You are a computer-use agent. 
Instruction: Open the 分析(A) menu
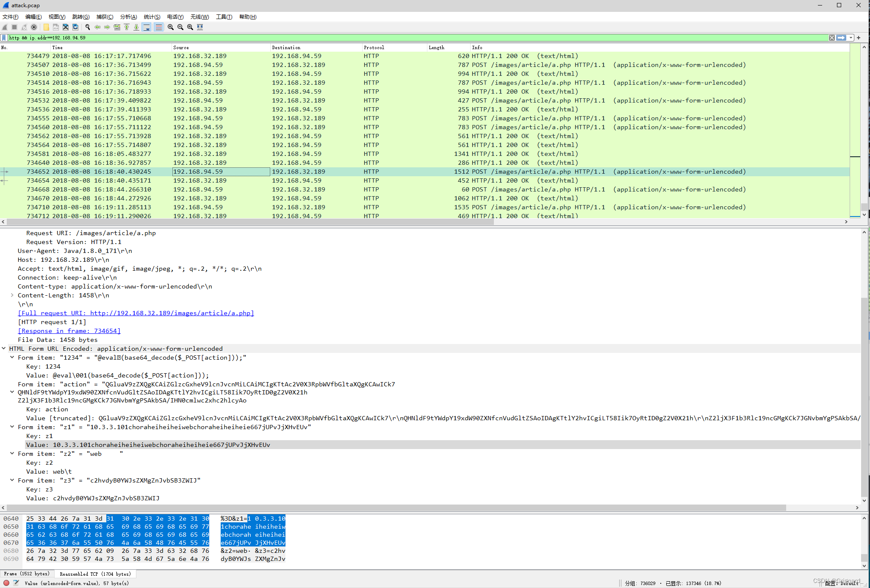pyautogui.click(x=129, y=17)
